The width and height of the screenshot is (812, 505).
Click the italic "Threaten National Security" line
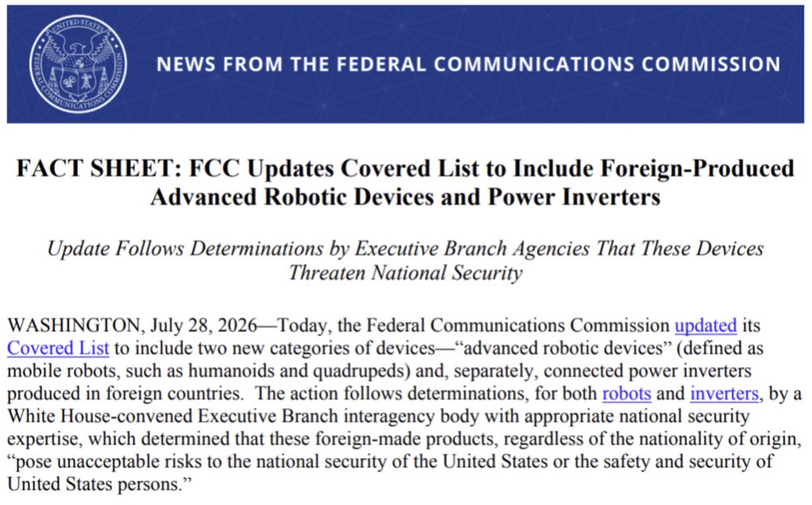tap(405, 273)
